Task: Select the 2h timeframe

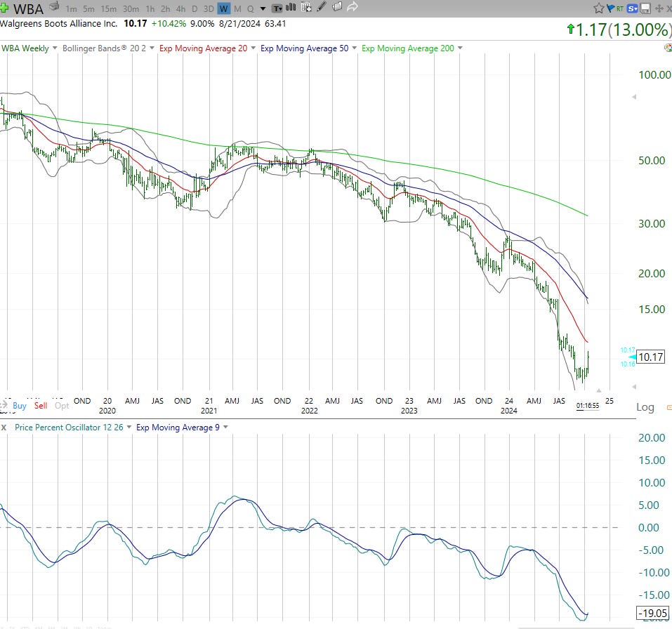Action: point(166,8)
